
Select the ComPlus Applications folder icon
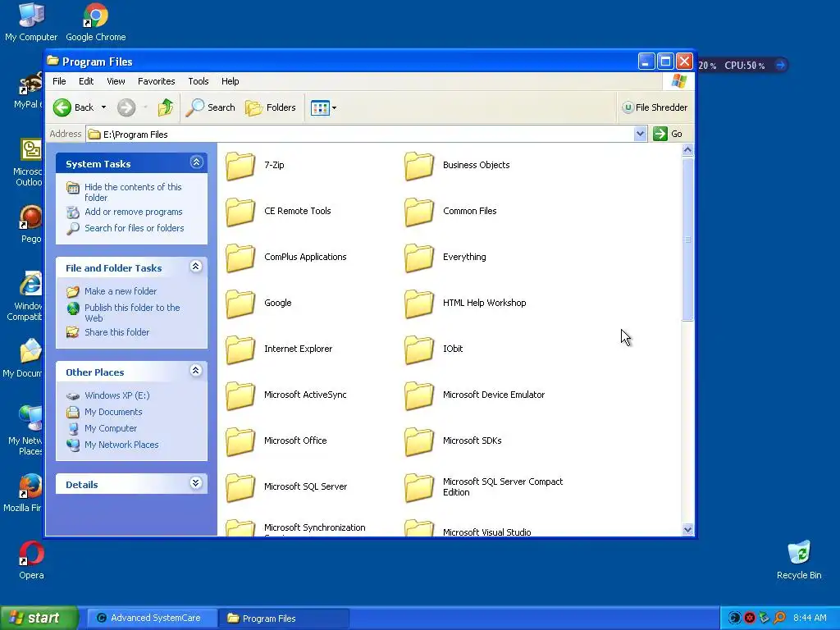coord(240,258)
